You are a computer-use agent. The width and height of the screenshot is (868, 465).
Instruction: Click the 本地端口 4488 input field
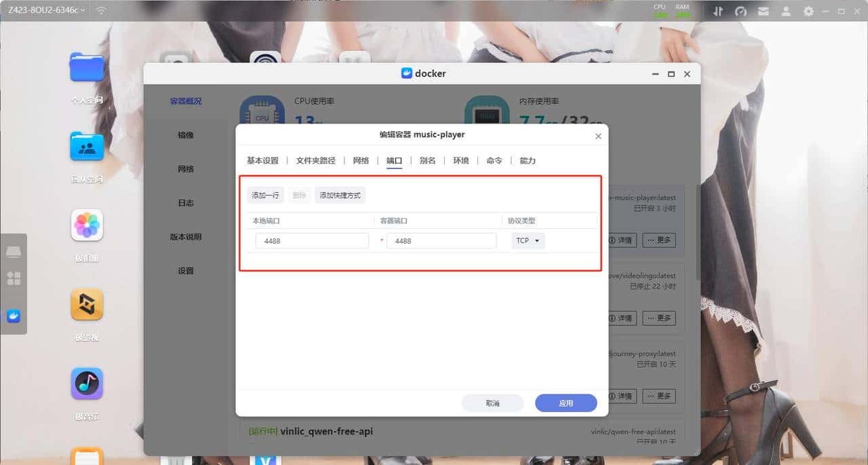coord(311,240)
